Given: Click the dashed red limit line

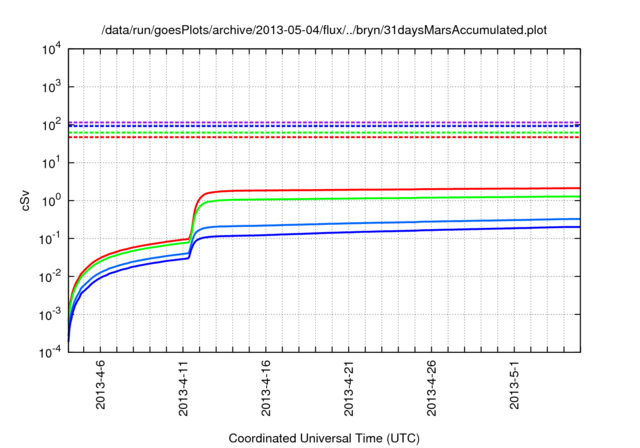Looking at the screenshot, I should pos(324,137).
